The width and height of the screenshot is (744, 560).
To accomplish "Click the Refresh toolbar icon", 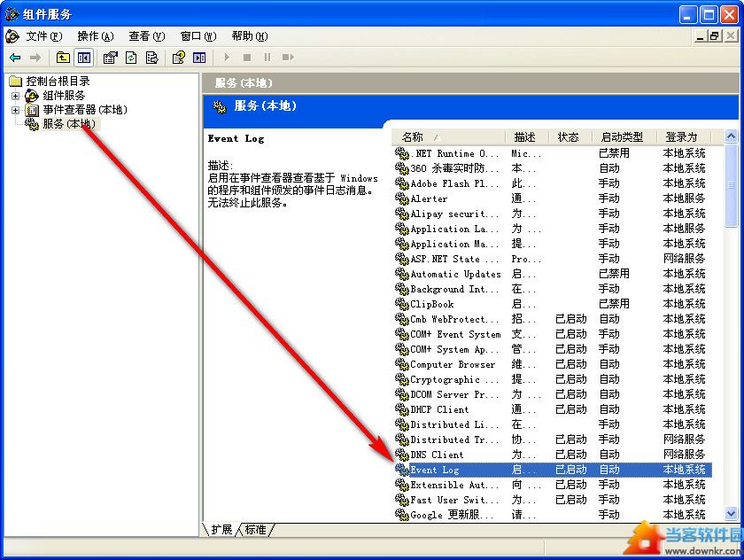I will pos(131,58).
